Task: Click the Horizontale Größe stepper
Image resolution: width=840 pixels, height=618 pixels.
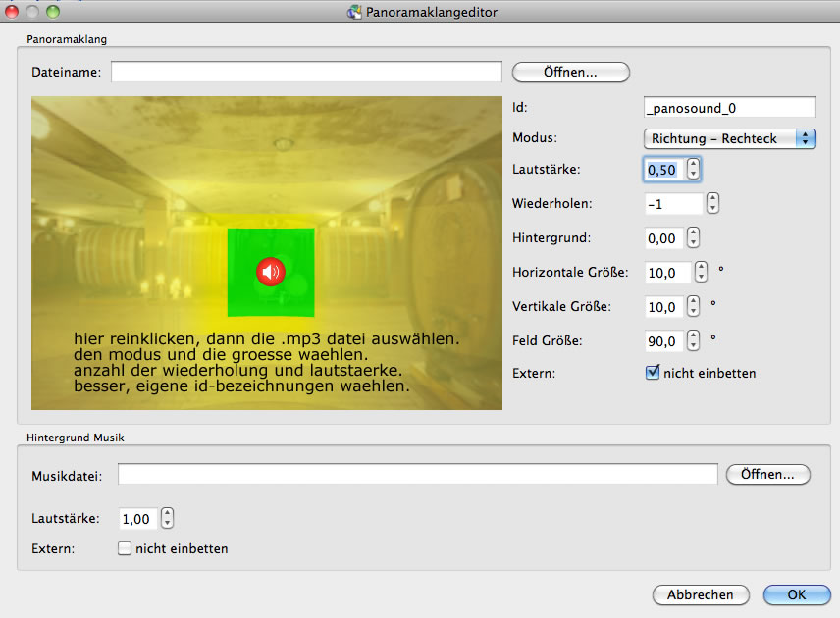Action: pos(701,272)
